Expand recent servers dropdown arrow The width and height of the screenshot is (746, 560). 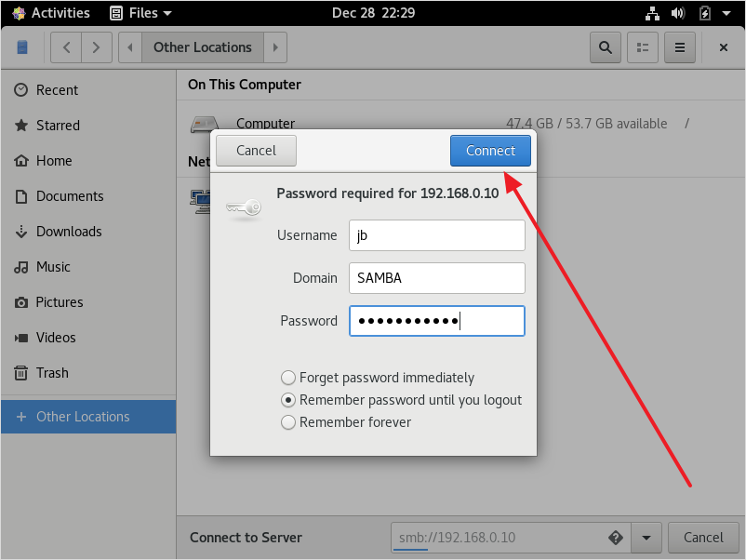[646, 538]
